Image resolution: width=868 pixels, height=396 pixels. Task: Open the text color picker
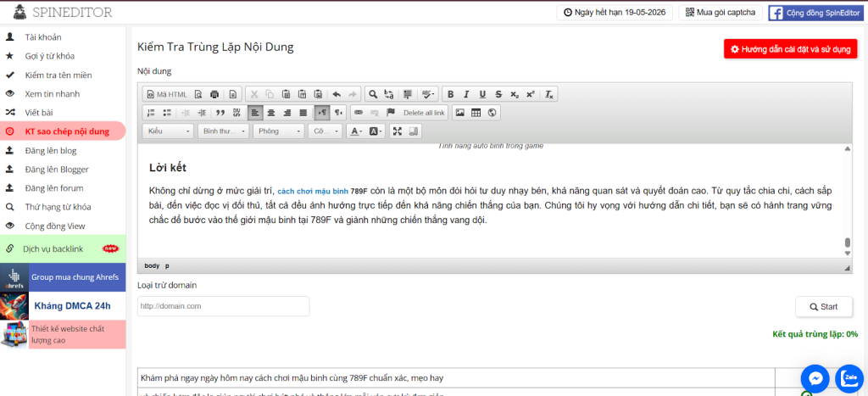[356, 131]
